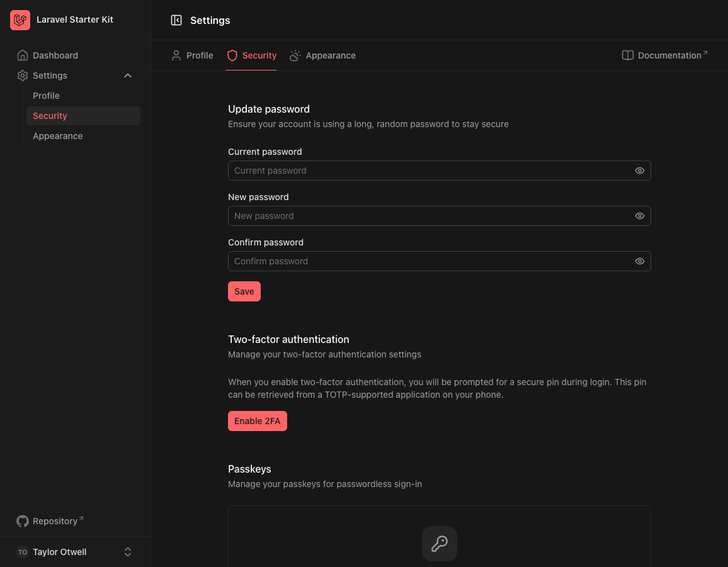Select Security in the sidebar settings submenu
This screenshot has height=567, width=728.
[x=83, y=116]
